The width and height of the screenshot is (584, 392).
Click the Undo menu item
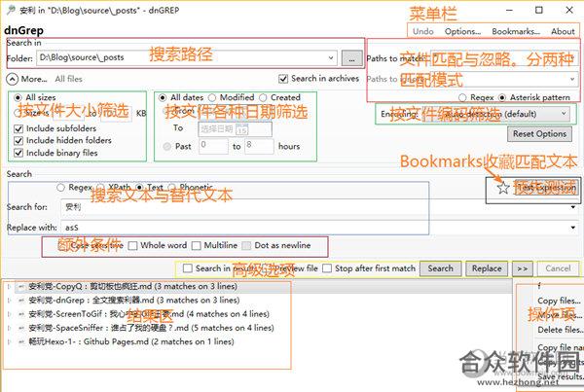(423, 31)
